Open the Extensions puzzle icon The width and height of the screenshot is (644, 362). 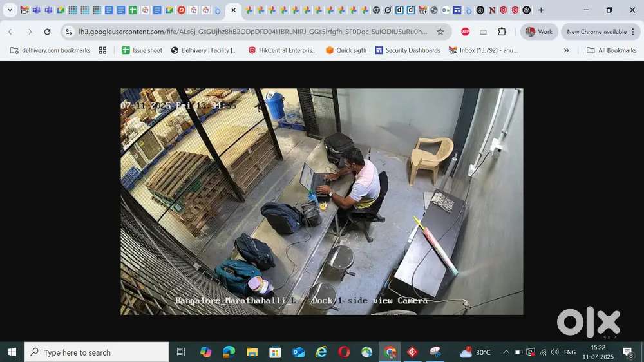pyautogui.click(x=502, y=32)
